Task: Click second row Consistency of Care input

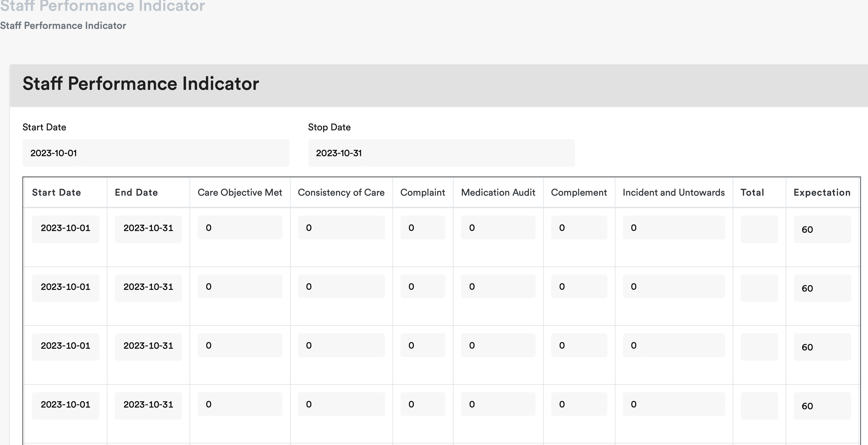Action: pos(341,287)
